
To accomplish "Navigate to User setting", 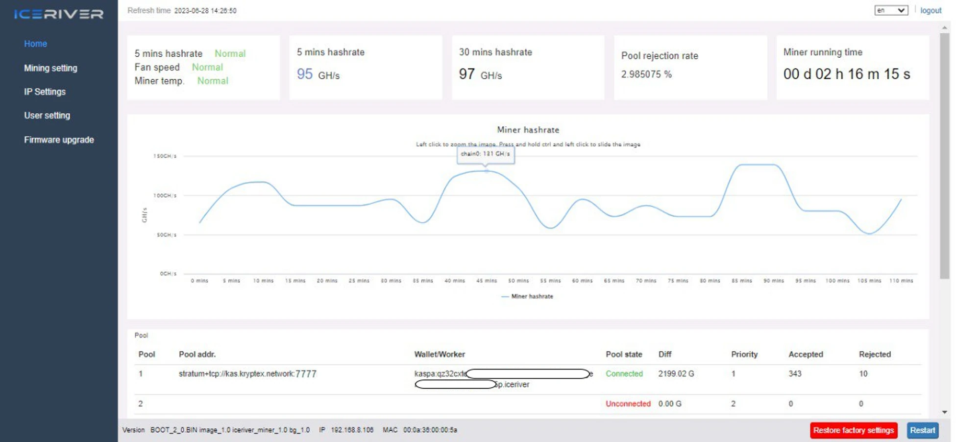I will click(x=47, y=116).
